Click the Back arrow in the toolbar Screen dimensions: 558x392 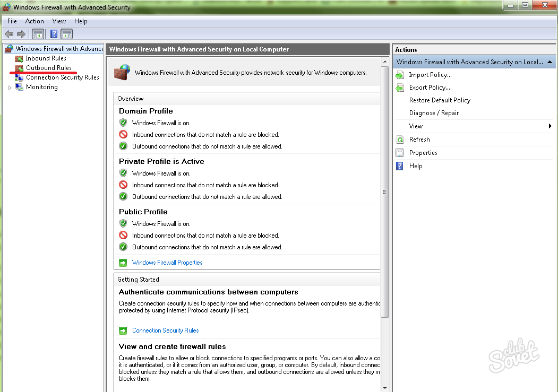click(x=9, y=34)
